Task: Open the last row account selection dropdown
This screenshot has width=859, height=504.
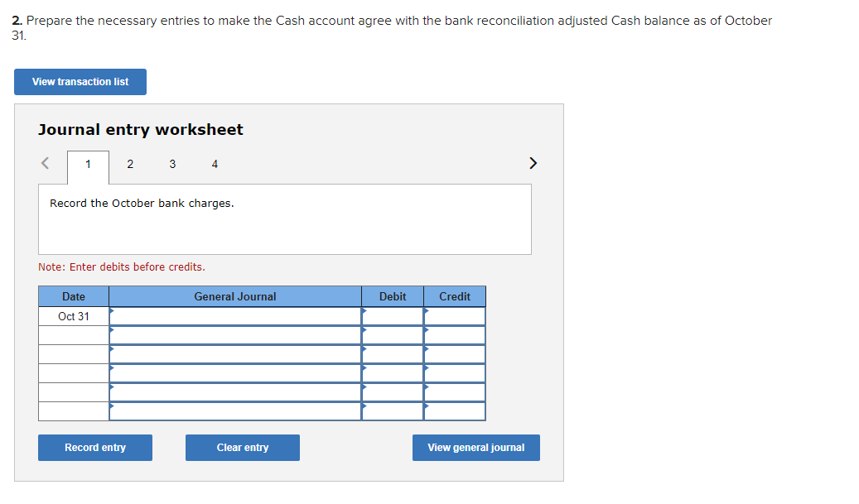Action: pos(234,410)
